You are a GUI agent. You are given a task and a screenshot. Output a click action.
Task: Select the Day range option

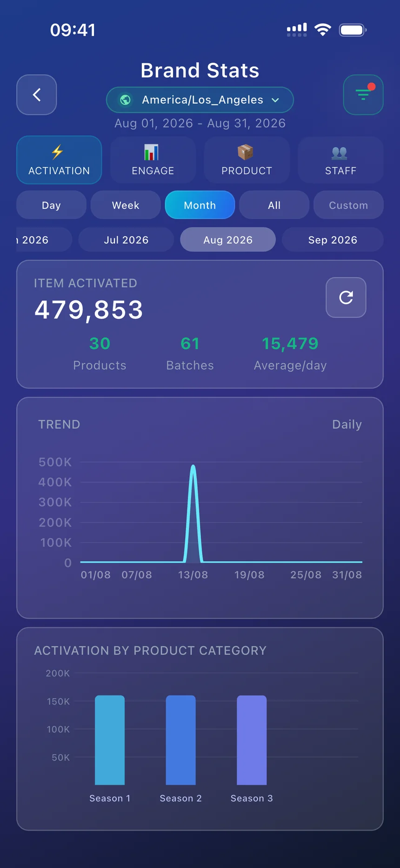[x=51, y=205]
